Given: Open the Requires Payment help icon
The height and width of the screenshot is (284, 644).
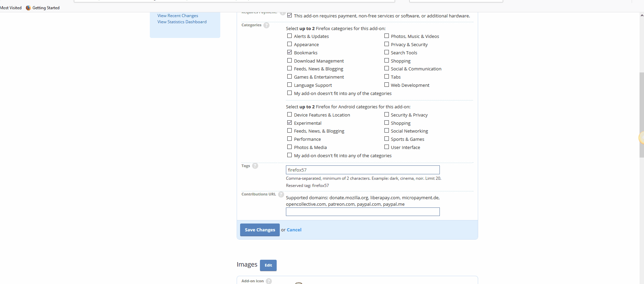Looking at the screenshot, I should [282, 13].
